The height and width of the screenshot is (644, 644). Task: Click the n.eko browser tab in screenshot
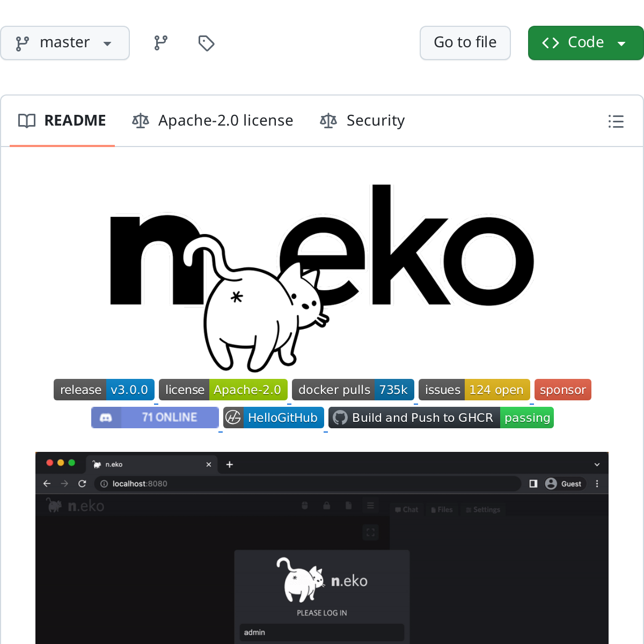[151, 464]
